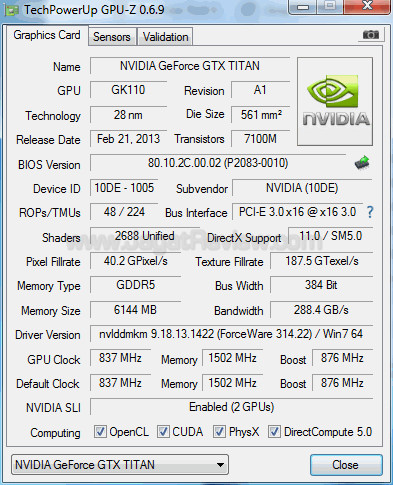This screenshot has width=393, height=485.
Task: Click the Texture Fillrate field 187.5 GTexel/s
Action: 321,261
